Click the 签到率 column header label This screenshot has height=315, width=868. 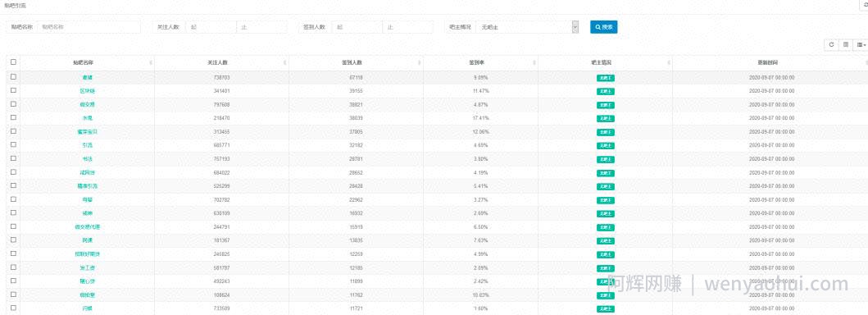pyautogui.click(x=477, y=63)
